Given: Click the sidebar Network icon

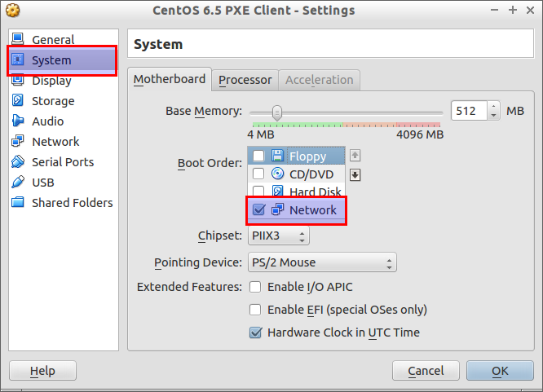Looking at the screenshot, I should coord(18,141).
